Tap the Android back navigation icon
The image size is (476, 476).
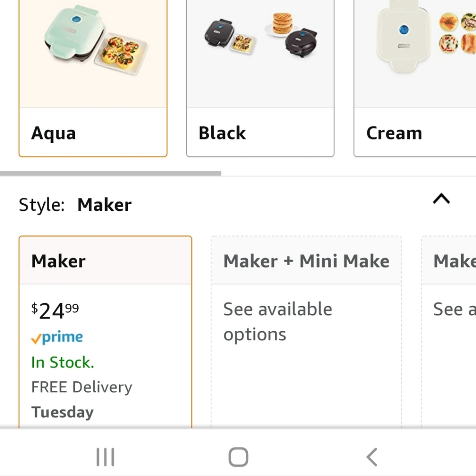point(372,456)
